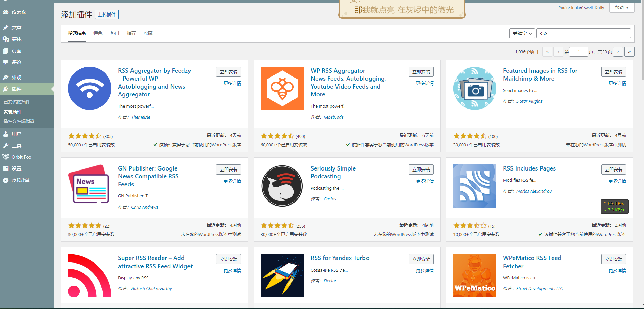Expand the 帮助 help dropdown
Viewport: 644px width, 309px height.
pyautogui.click(x=622, y=7)
